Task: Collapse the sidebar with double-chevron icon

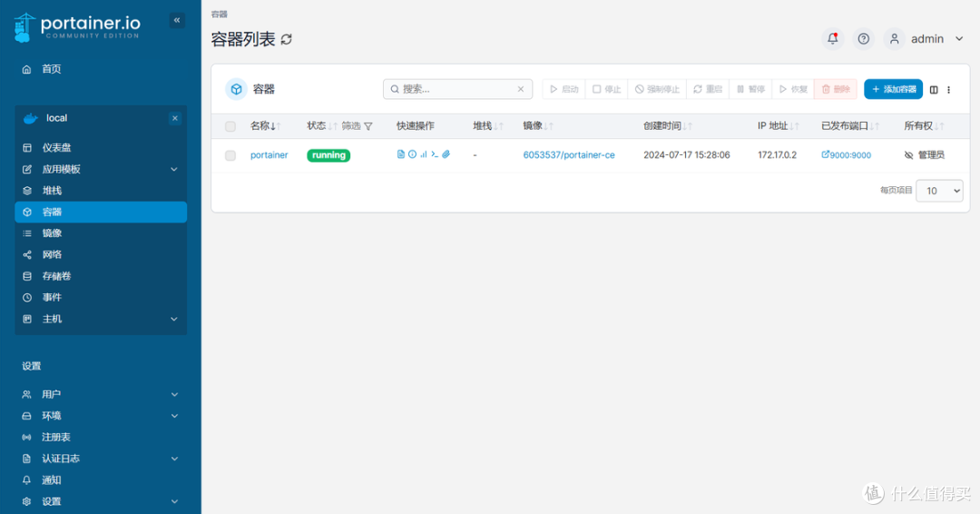Action: (x=177, y=21)
